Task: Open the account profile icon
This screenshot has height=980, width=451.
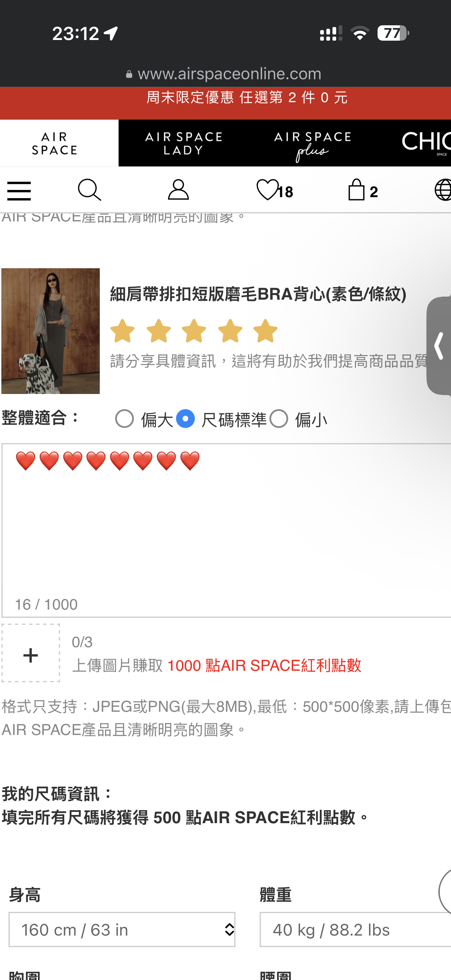Action: point(178,190)
